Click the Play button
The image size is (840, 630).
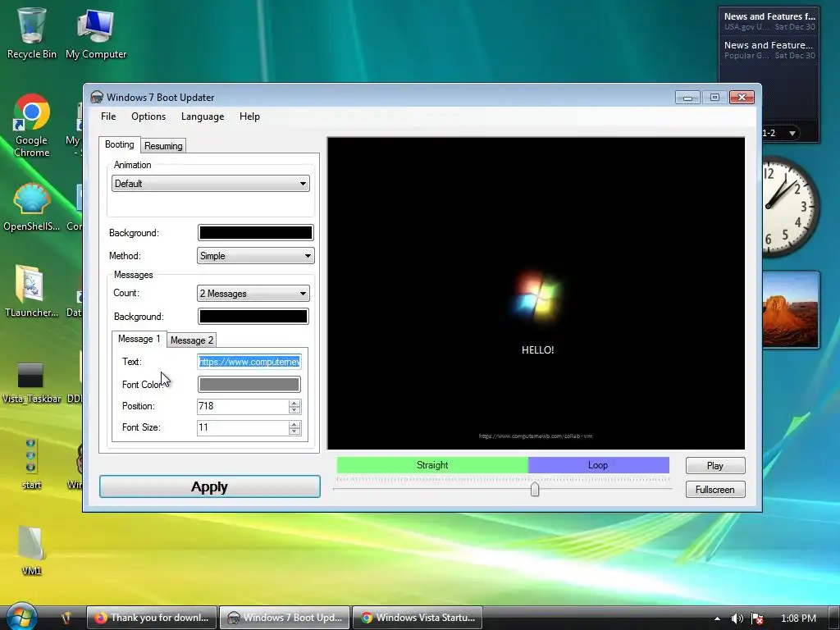pos(715,466)
